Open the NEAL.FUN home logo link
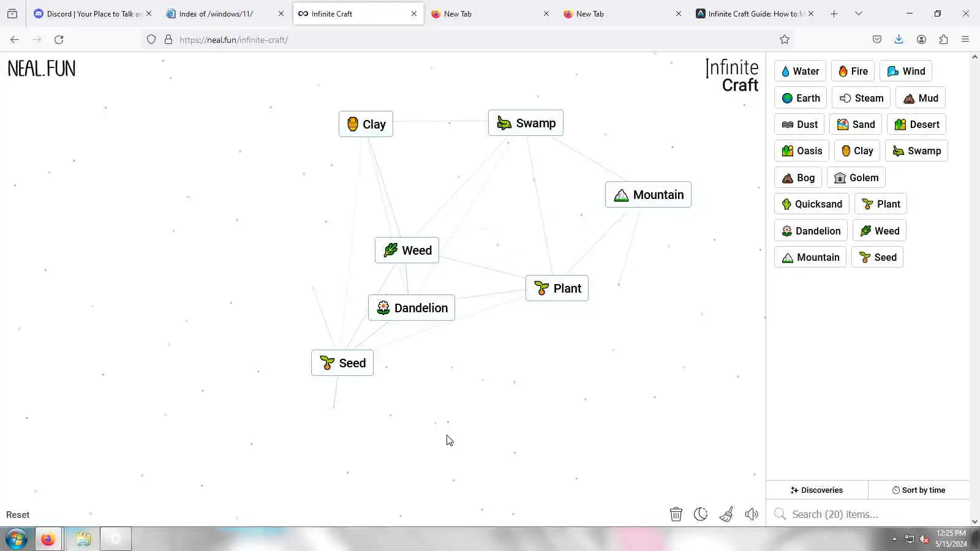The width and height of the screenshot is (980, 551). 42,69
